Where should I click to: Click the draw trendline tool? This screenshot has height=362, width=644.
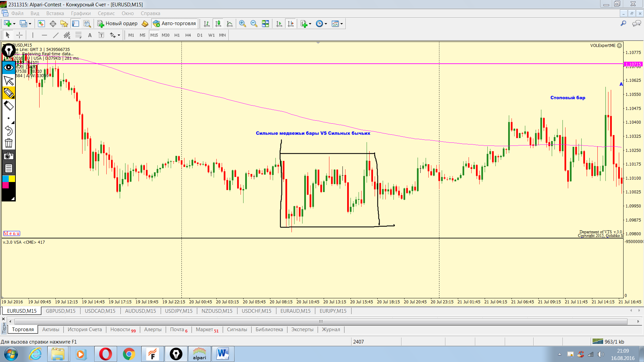pos(56,35)
